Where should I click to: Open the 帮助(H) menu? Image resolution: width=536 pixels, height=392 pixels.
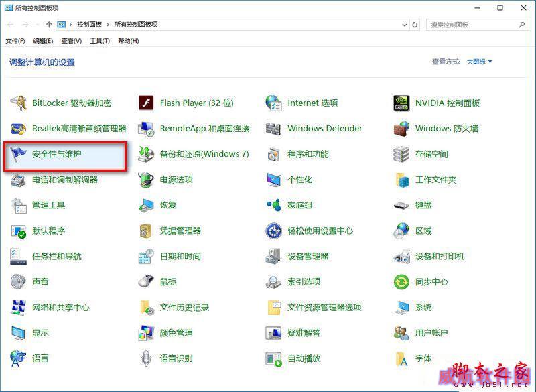(x=129, y=41)
